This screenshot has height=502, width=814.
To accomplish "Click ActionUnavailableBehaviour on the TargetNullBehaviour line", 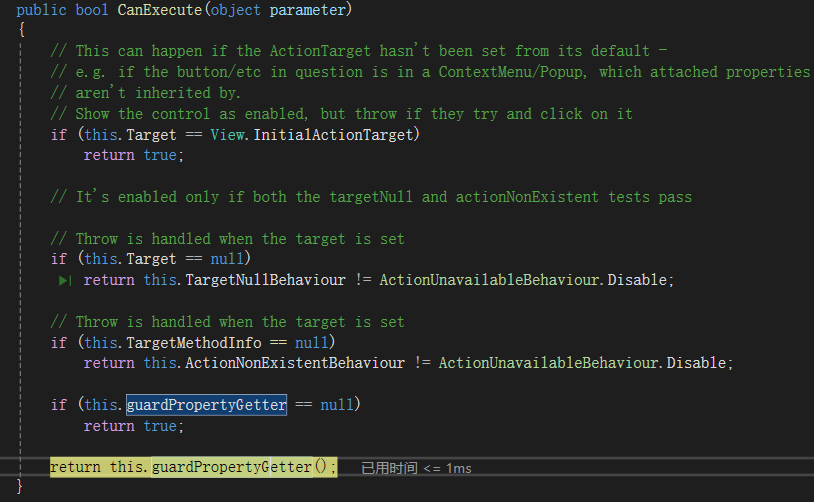I will click(486, 280).
